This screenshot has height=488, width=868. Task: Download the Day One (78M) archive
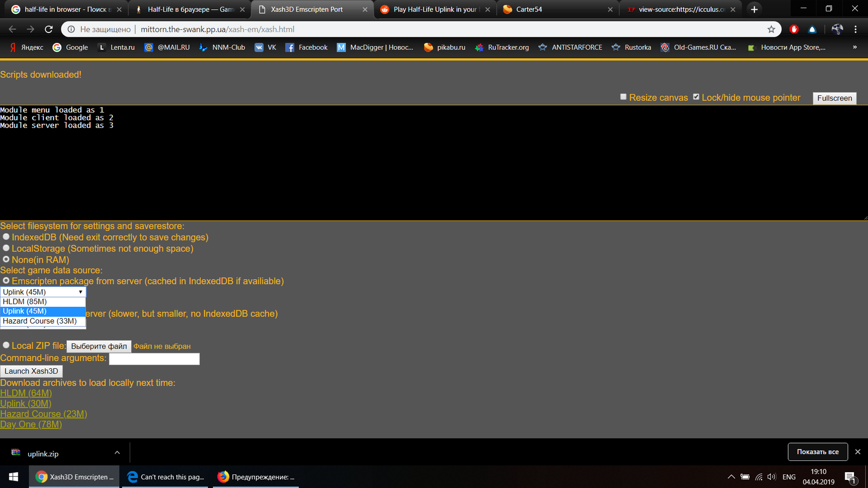point(31,424)
